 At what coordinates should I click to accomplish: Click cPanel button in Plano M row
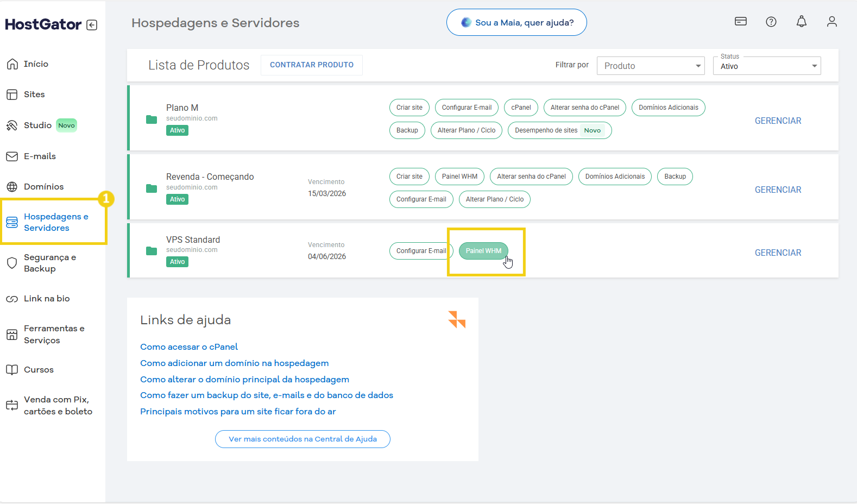pos(521,108)
